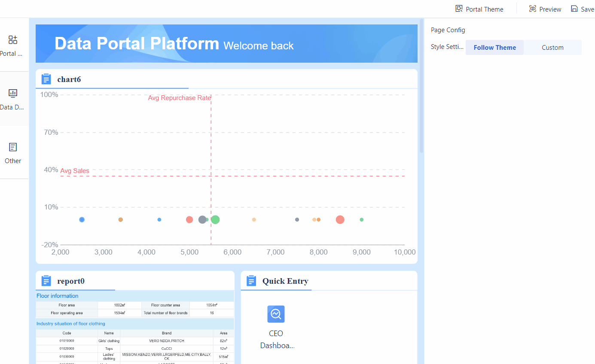Click the clipboard icon beside report0

(x=46, y=280)
